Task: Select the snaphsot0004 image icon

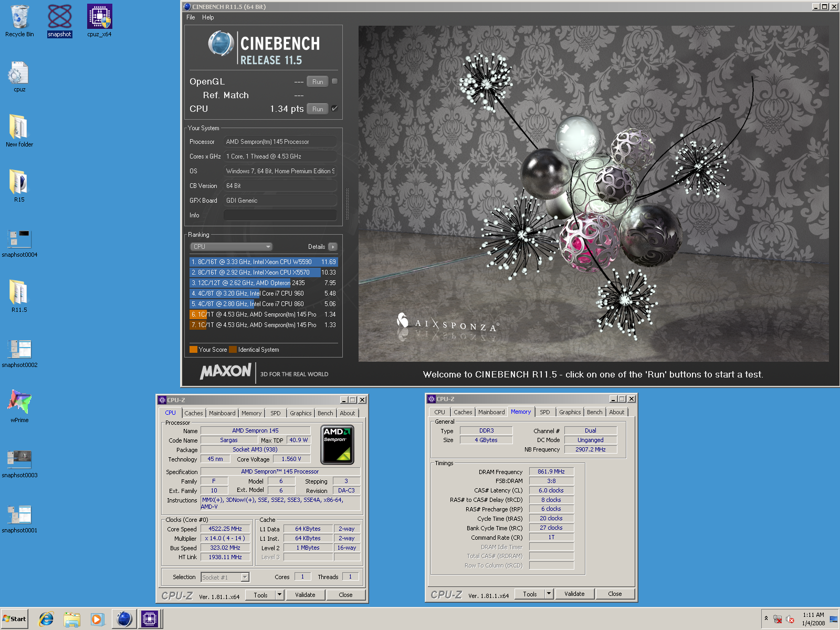Action: (19, 244)
